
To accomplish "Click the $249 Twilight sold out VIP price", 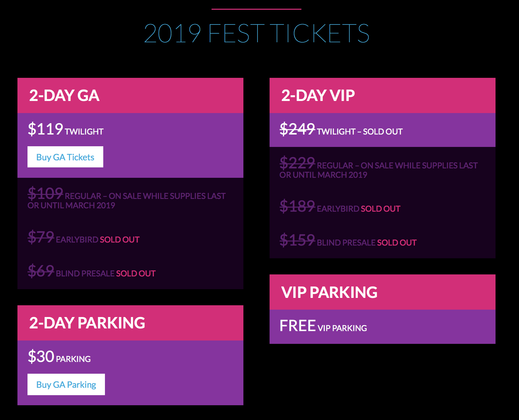I will point(341,129).
